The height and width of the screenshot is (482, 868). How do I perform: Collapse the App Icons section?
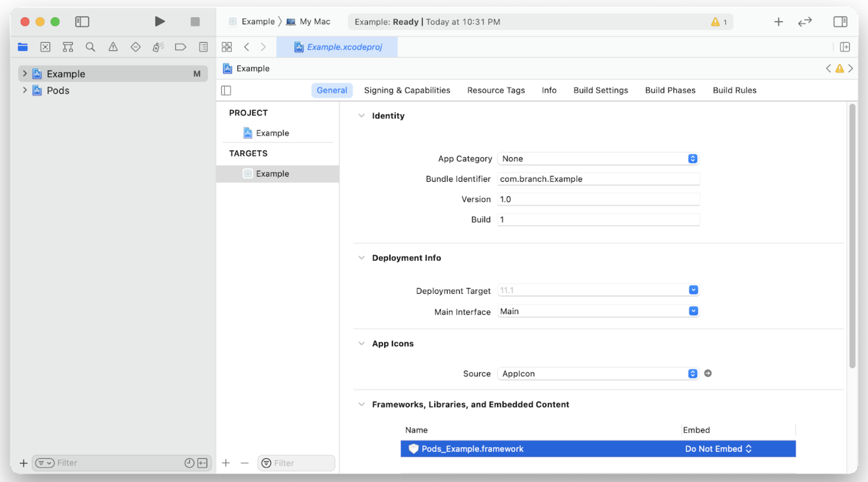(x=361, y=343)
